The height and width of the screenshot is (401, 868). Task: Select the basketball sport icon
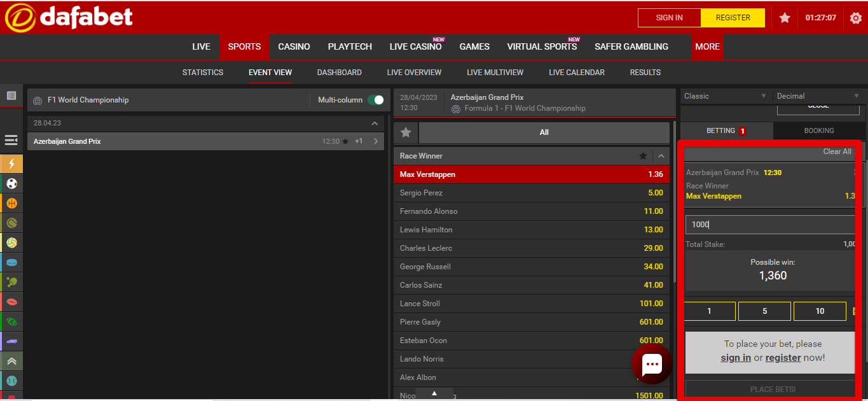(11, 203)
